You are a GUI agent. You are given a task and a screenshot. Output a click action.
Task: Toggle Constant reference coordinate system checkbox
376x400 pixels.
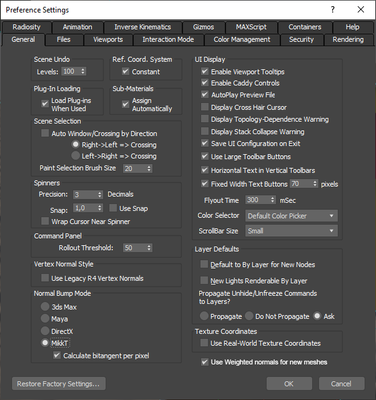[125, 71]
